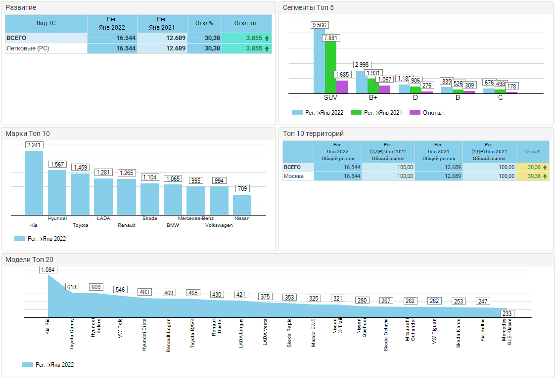Screen dimensions: 555x392
Task: Click the 1.084 data label above Kia Rio
Action: (x=48, y=270)
